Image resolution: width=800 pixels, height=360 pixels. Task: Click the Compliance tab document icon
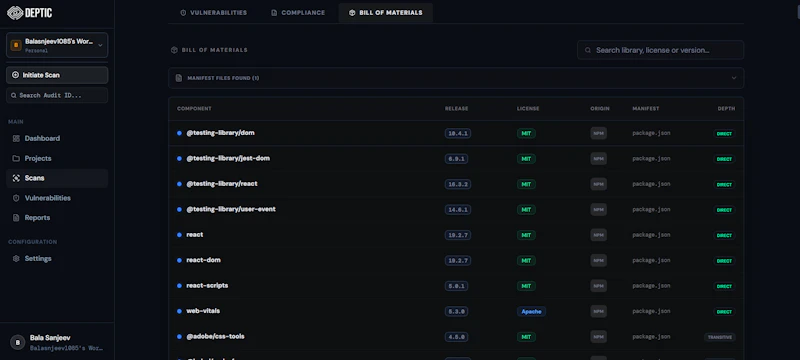point(274,13)
